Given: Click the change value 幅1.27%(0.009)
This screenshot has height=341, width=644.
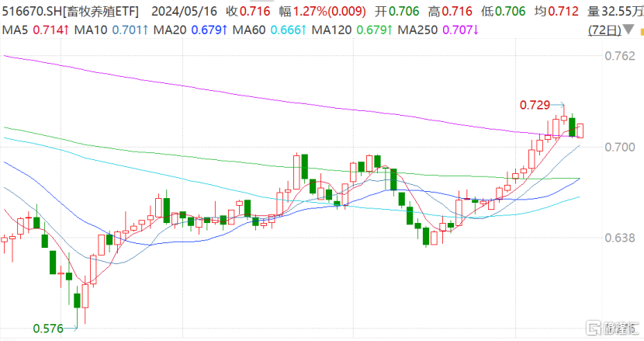Looking at the screenshot, I should coord(323,11).
